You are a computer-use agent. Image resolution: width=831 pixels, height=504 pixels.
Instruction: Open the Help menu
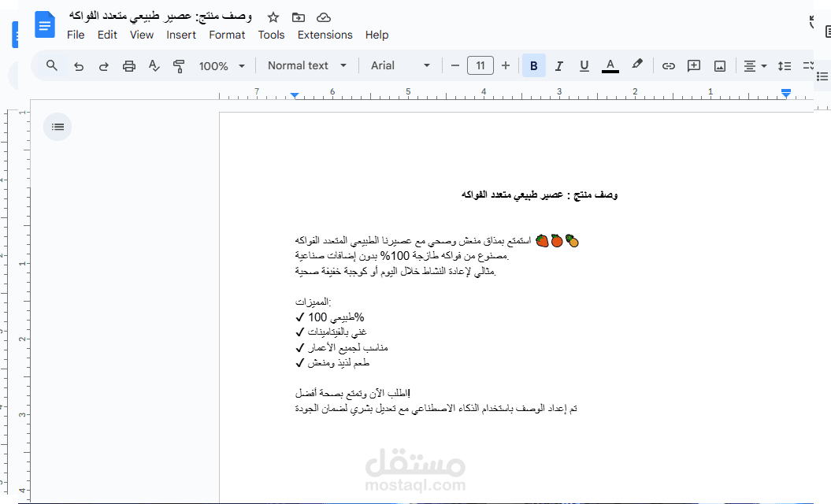click(x=377, y=35)
